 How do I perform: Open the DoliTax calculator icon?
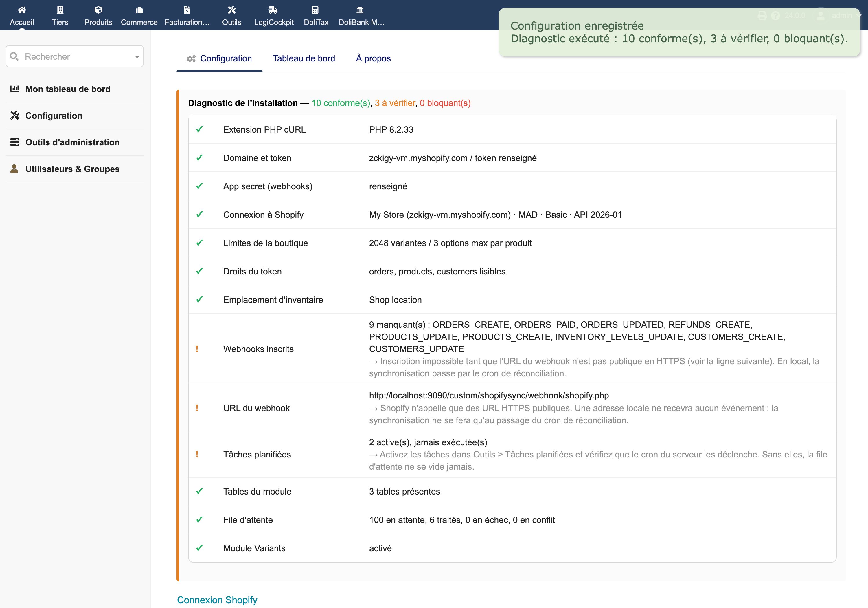point(315,10)
